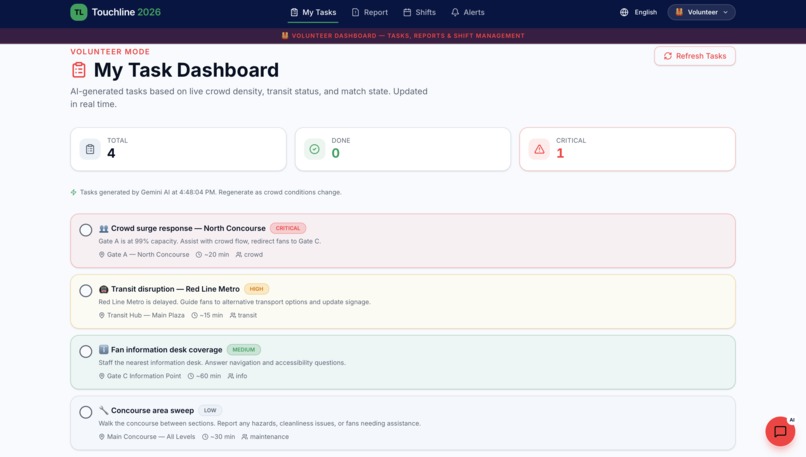Click 'Red Line Metro is delayed' description
The image size is (806, 457).
tap(234, 302)
